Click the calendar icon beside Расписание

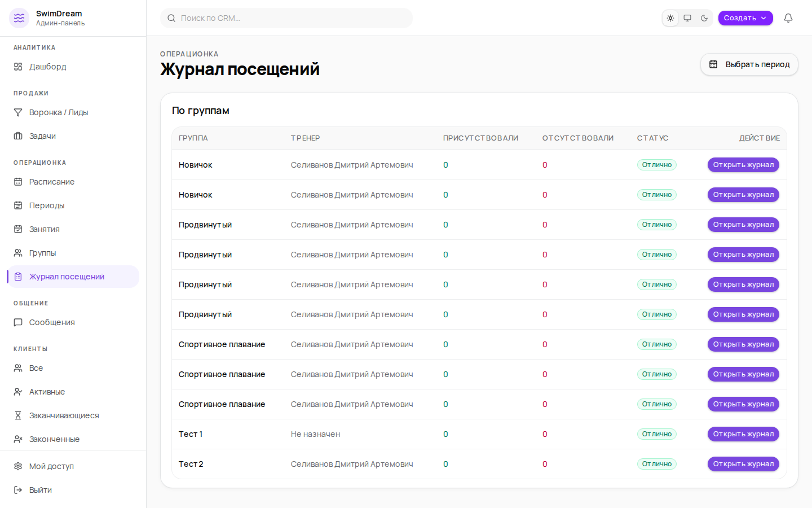18,182
